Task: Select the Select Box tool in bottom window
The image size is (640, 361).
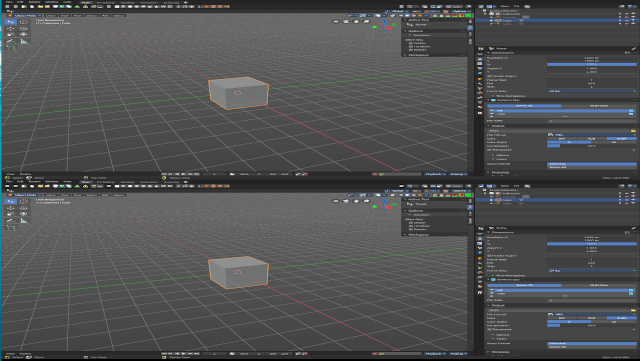Action: coord(11,201)
